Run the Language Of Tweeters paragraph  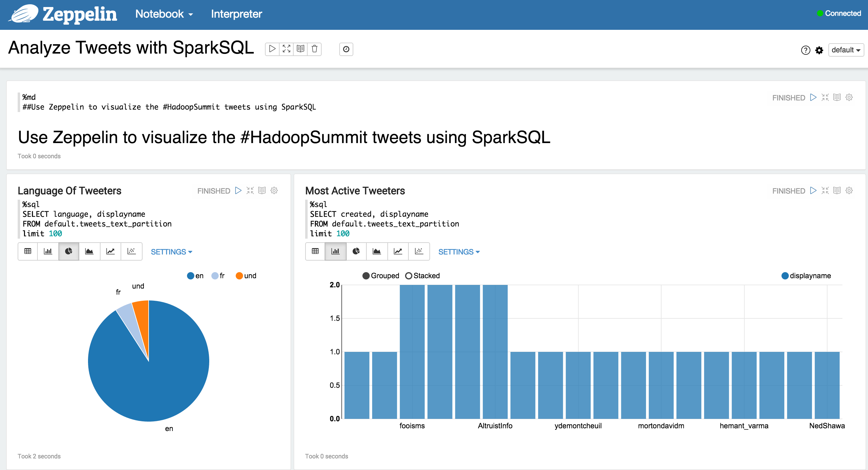click(x=238, y=191)
